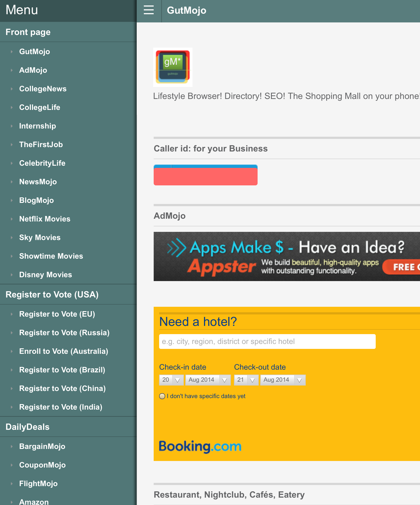Click the Booking.com logo
The image size is (420, 505).
(x=200, y=446)
